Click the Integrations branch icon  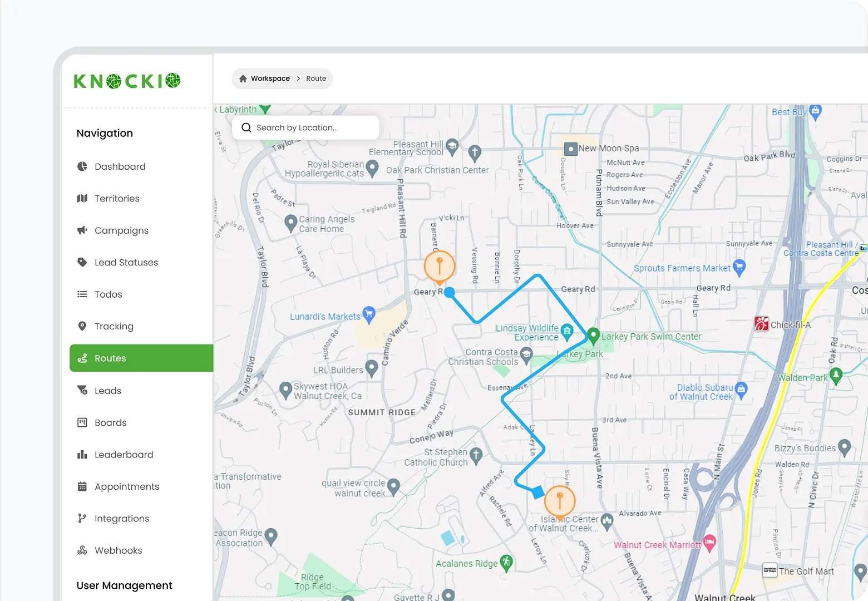tap(82, 519)
